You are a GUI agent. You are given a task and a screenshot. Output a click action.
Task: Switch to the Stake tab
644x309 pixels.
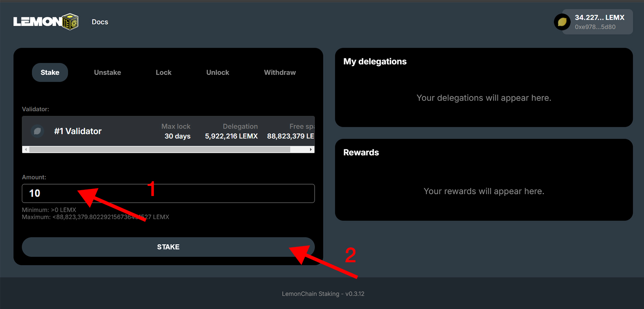coord(50,73)
